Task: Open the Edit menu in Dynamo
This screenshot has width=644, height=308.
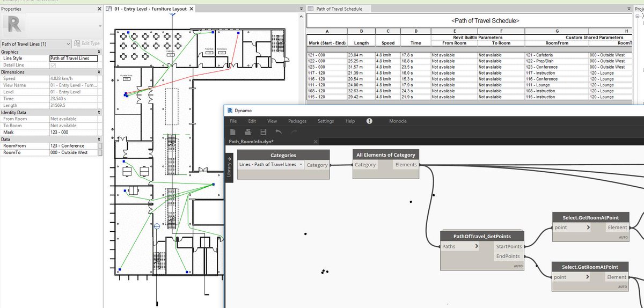Action: tap(252, 121)
